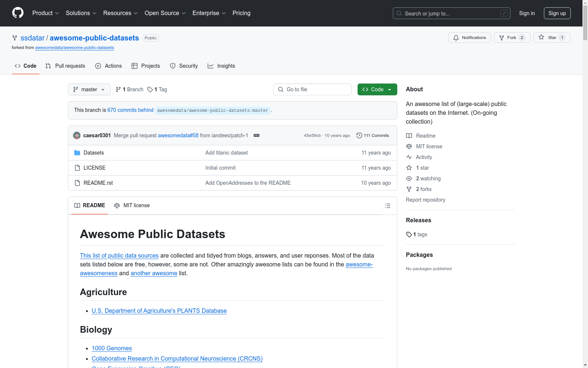Image resolution: width=588 pixels, height=368 pixels.
Task: Open the README.rst file
Action: point(98,183)
